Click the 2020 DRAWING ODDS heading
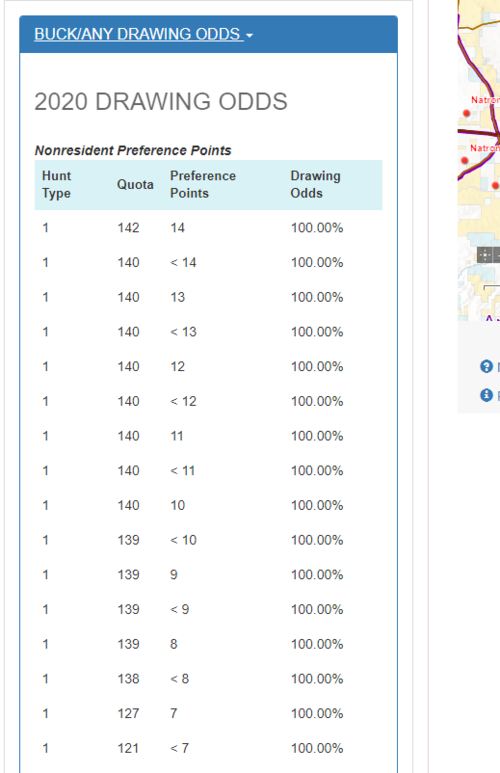 click(x=161, y=102)
